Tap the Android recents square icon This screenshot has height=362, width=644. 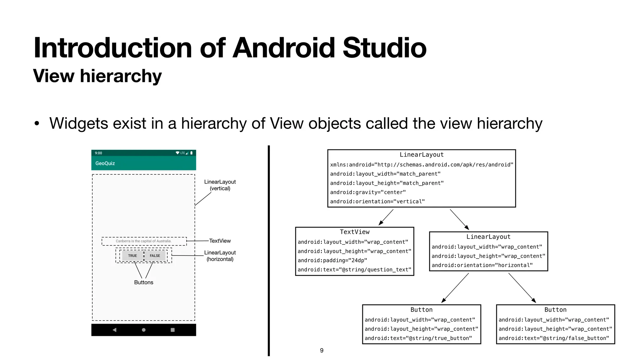pos(173,330)
